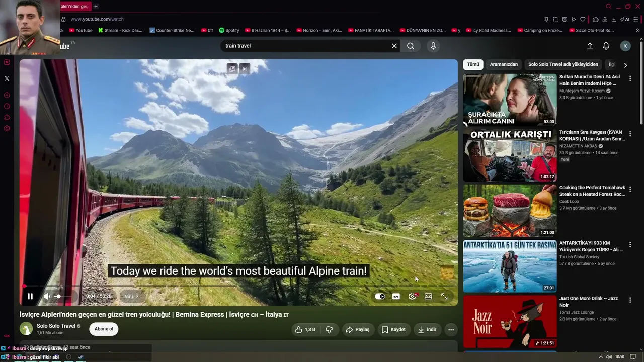Click the next-video overlay icon atop player
This screenshot has width=644, height=362.
click(245, 69)
